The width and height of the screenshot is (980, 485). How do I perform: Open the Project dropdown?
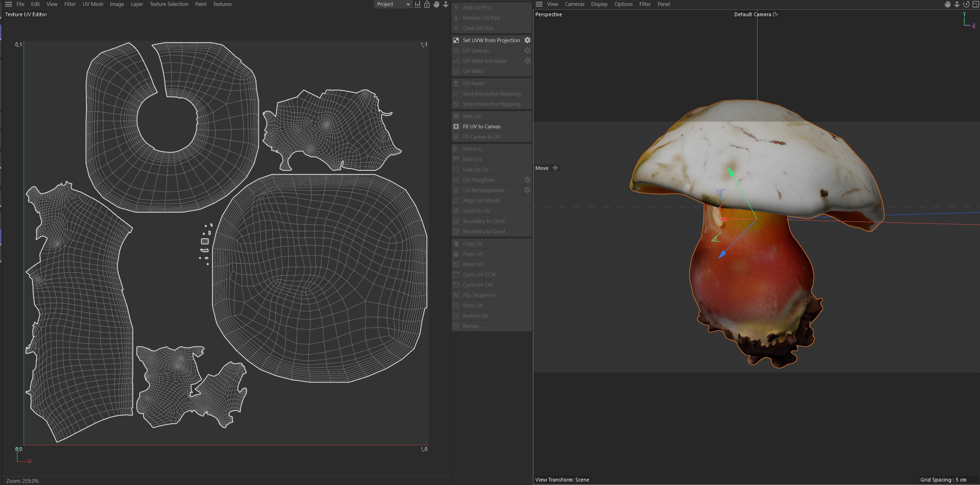point(393,4)
